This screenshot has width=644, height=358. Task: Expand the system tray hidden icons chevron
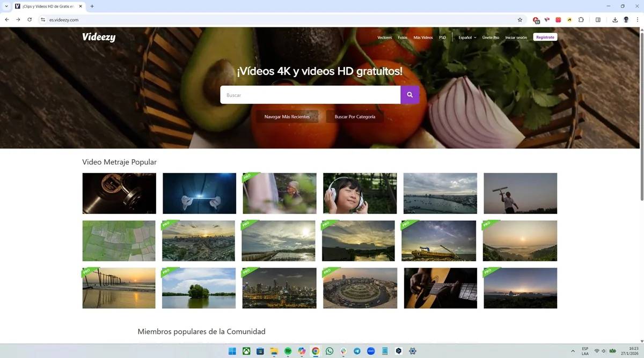point(573,351)
